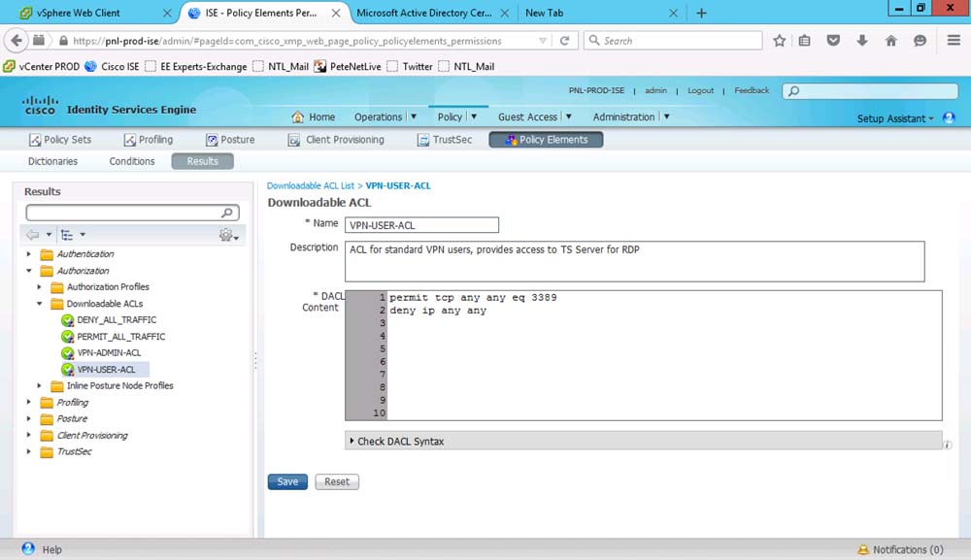Viewport: 971px width, 560px height.
Task: Click the help globe icon near Setup Assistant
Action: point(949,117)
